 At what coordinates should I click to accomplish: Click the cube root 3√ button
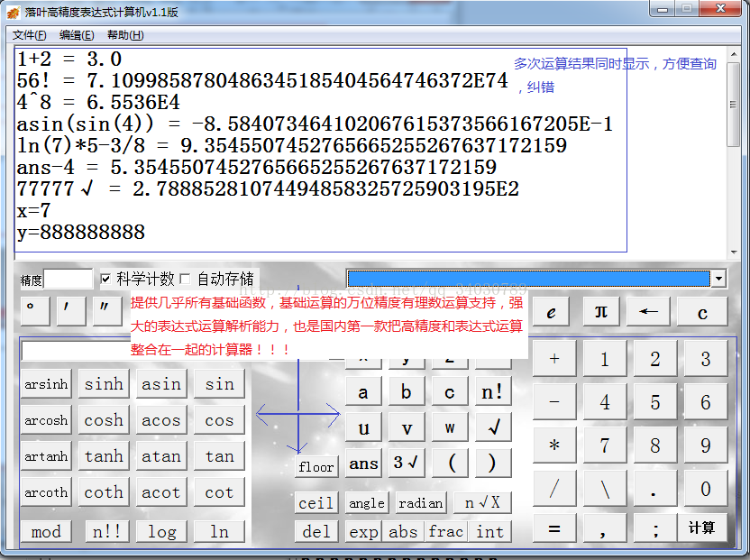[x=407, y=463]
